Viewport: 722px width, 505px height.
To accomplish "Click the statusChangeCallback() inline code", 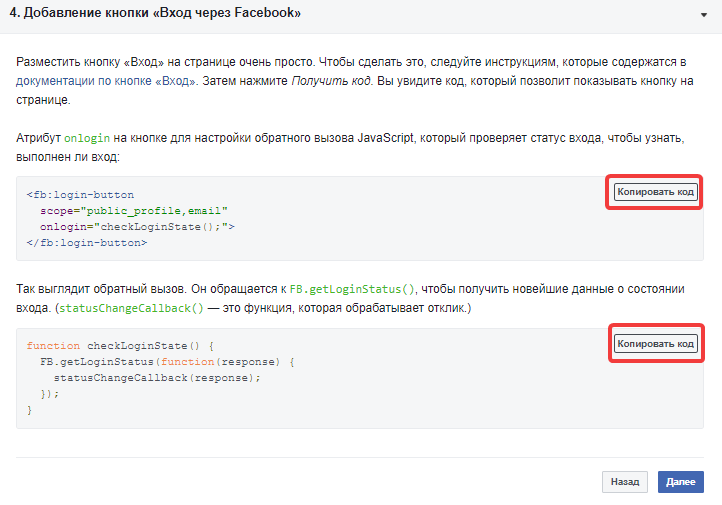I will 131,308.
